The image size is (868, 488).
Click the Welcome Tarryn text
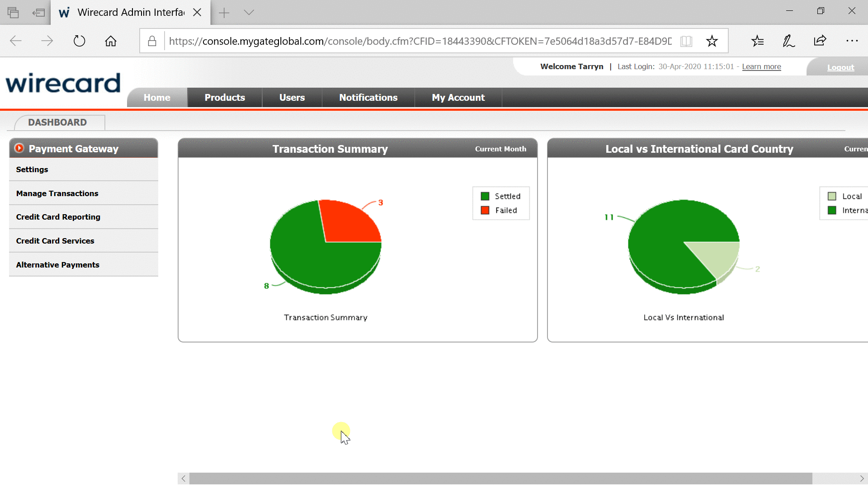point(572,66)
